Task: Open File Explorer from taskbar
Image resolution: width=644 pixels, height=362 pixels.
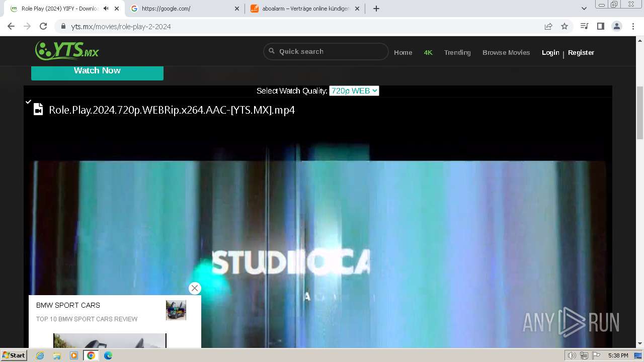Action: click(57, 355)
